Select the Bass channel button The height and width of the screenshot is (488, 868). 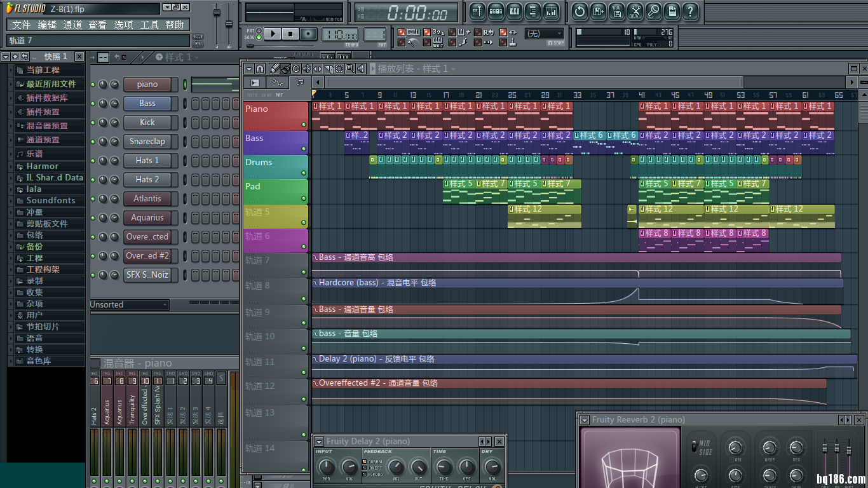tap(147, 104)
